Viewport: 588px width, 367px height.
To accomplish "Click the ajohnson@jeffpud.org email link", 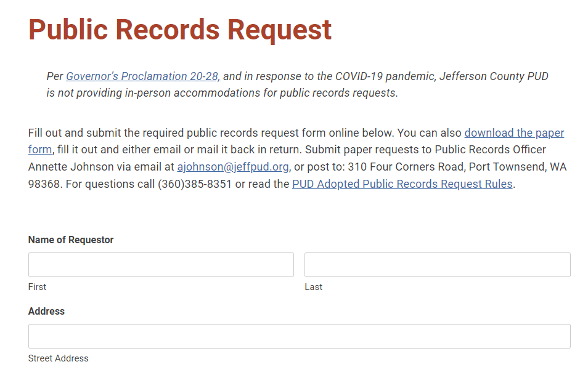I will point(233,167).
